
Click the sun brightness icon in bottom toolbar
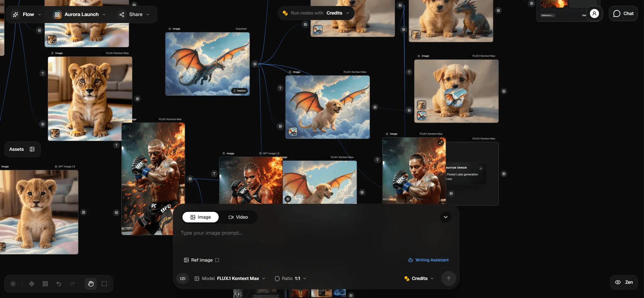(x=13, y=284)
